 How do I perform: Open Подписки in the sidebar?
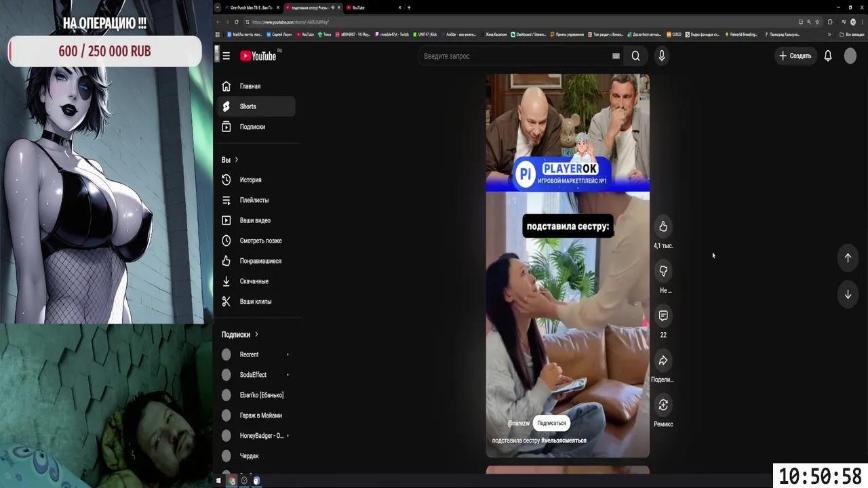[256, 127]
